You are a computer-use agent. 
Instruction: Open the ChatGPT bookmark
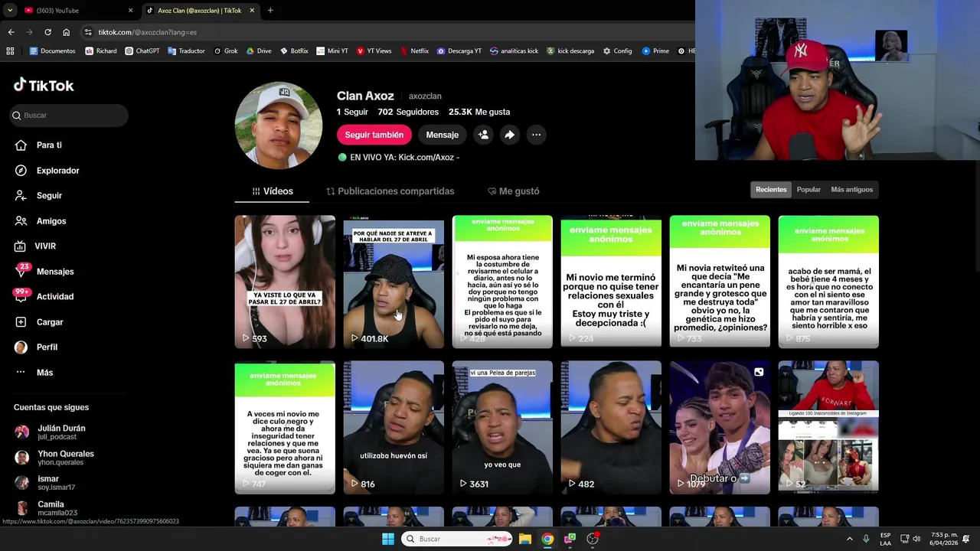click(142, 51)
